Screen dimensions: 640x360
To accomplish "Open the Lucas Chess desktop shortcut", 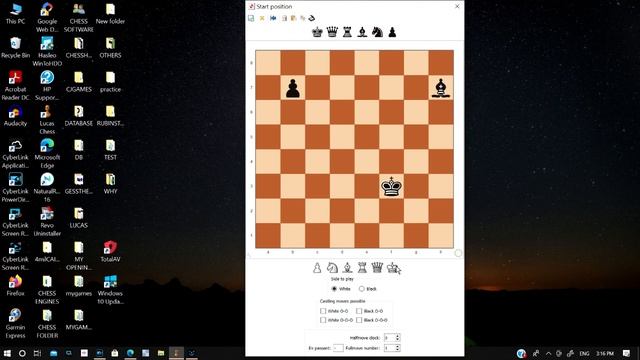I will coord(47,120).
